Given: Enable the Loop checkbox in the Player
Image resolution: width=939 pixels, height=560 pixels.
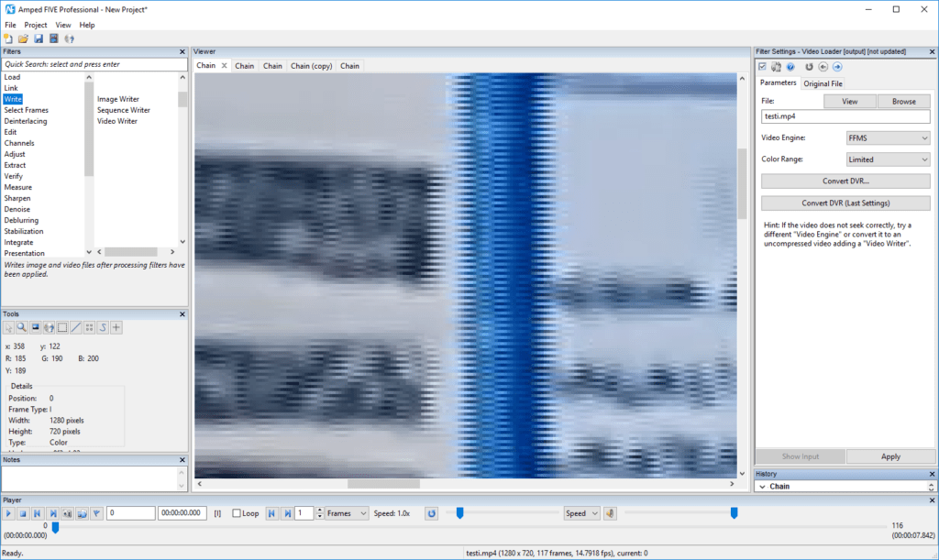Looking at the screenshot, I should point(238,513).
